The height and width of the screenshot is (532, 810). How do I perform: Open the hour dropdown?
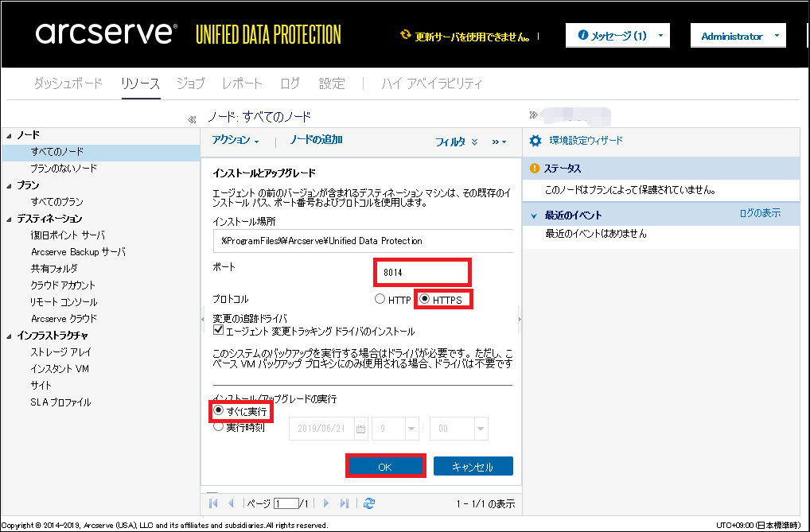point(411,429)
